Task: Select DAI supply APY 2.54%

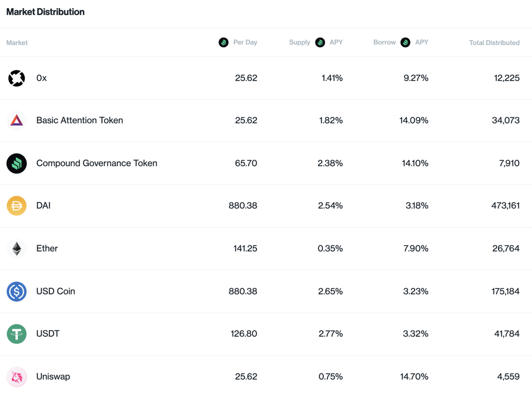Action: tap(330, 206)
